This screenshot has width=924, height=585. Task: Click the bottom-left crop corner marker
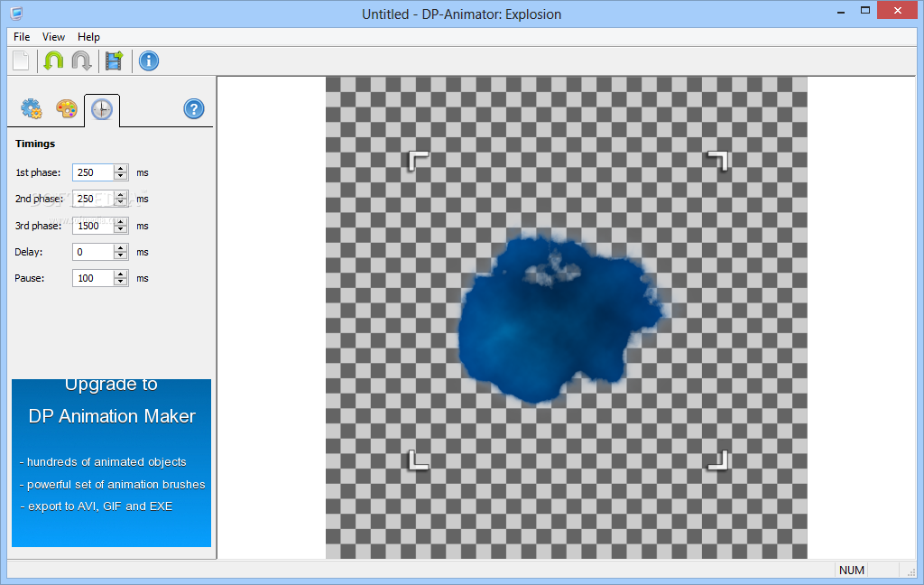point(419,460)
